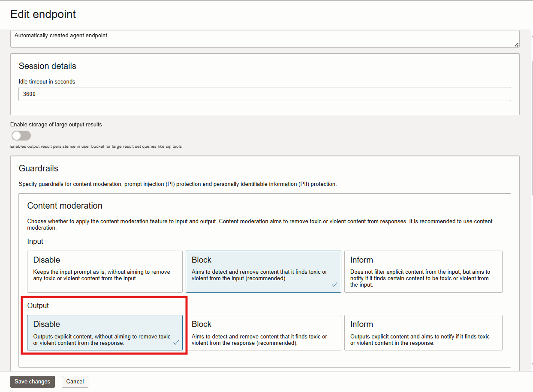Image resolution: width=533 pixels, height=392 pixels.
Task: Click the Session details heading
Action: pyautogui.click(x=48, y=66)
